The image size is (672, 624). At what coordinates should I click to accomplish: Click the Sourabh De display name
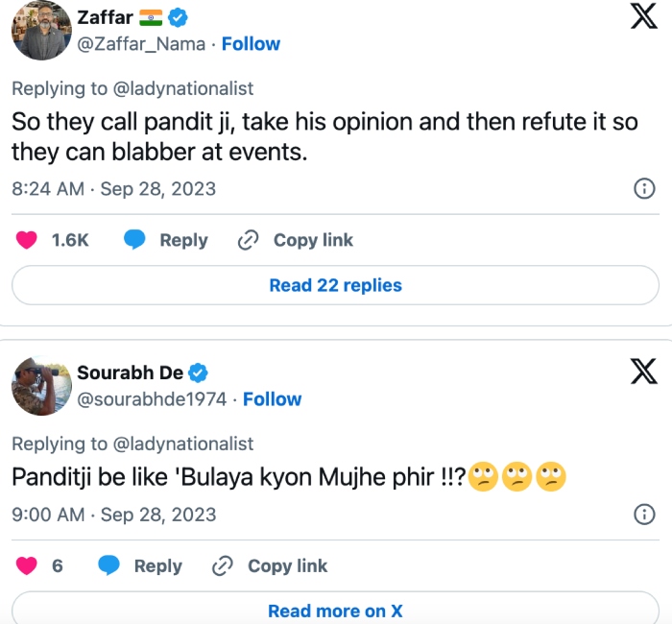(x=130, y=373)
